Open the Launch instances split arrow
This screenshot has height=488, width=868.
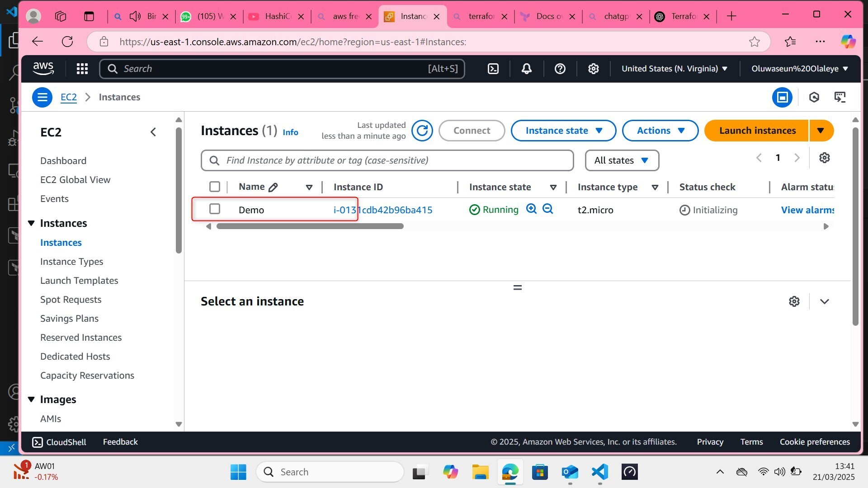[x=821, y=131]
